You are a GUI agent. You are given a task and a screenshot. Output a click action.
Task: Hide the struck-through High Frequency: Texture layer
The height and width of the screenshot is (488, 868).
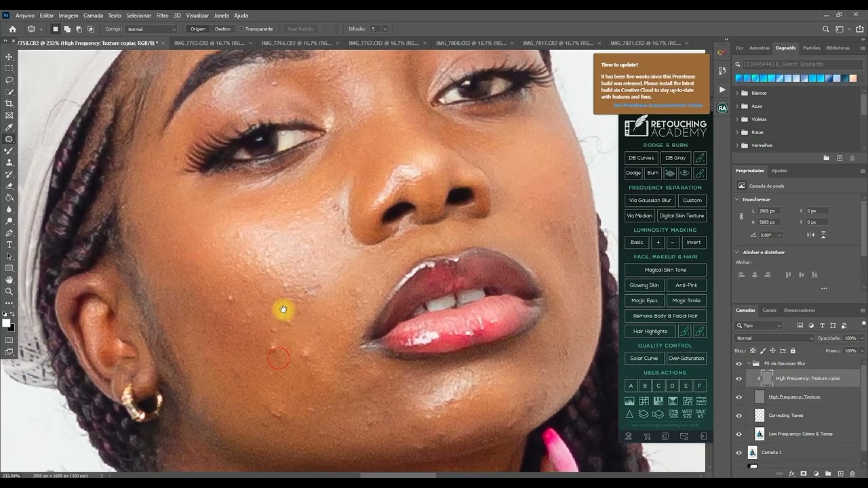point(738,397)
